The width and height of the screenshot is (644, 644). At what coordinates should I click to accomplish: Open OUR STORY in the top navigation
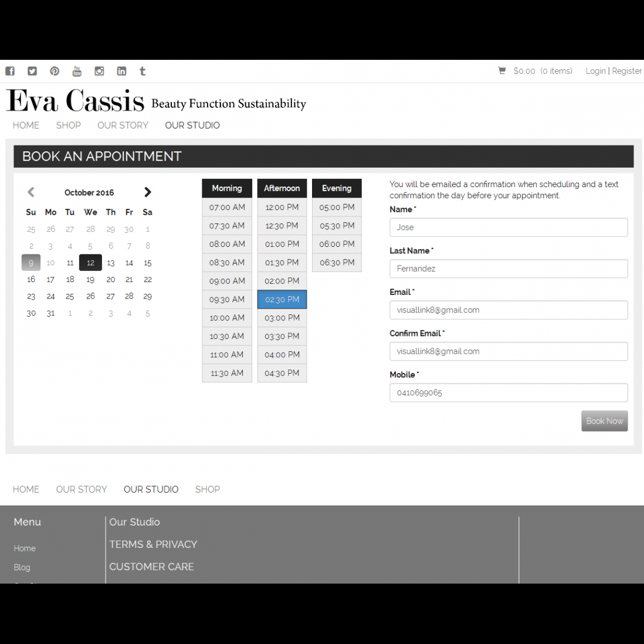click(123, 125)
